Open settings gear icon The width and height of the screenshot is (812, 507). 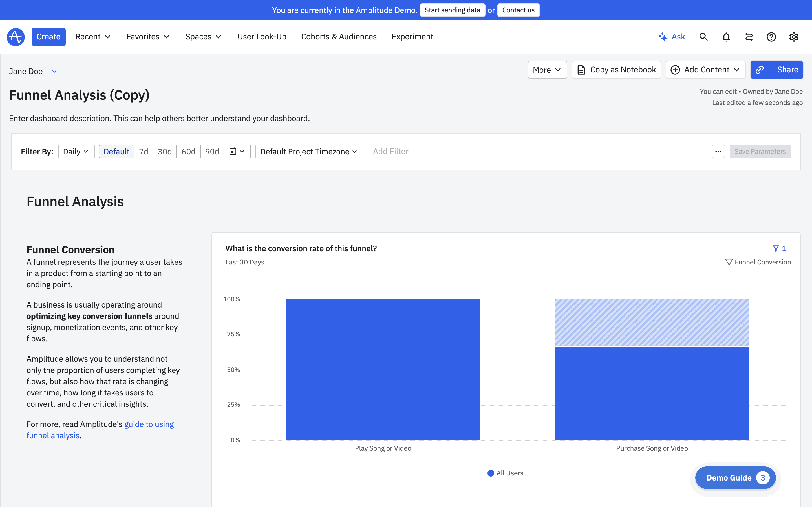794,37
